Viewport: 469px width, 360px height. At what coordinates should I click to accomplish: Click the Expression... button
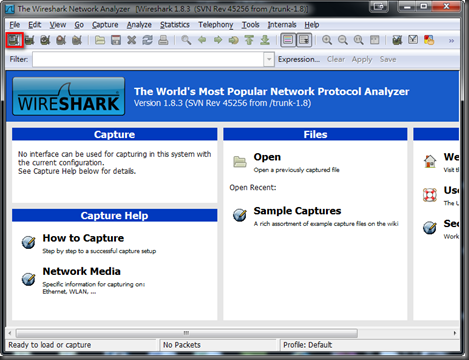(299, 59)
